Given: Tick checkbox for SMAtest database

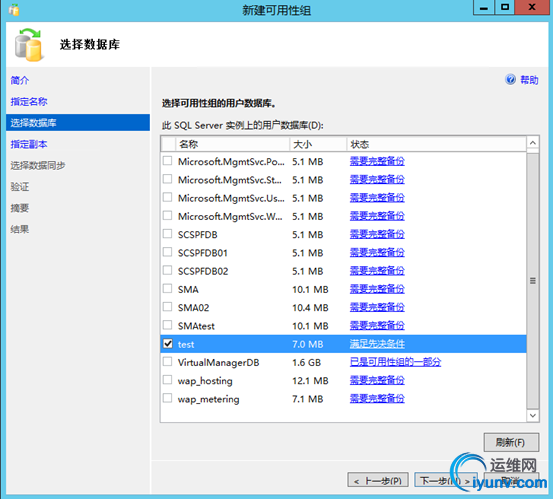Looking at the screenshot, I should coord(168,325).
